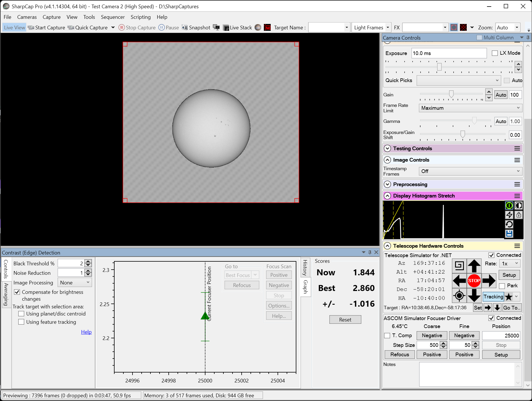Image resolution: width=532 pixels, height=401 pixels.
Task: Click the half-circle contrast histogram icon
Action: pos(519,205)
